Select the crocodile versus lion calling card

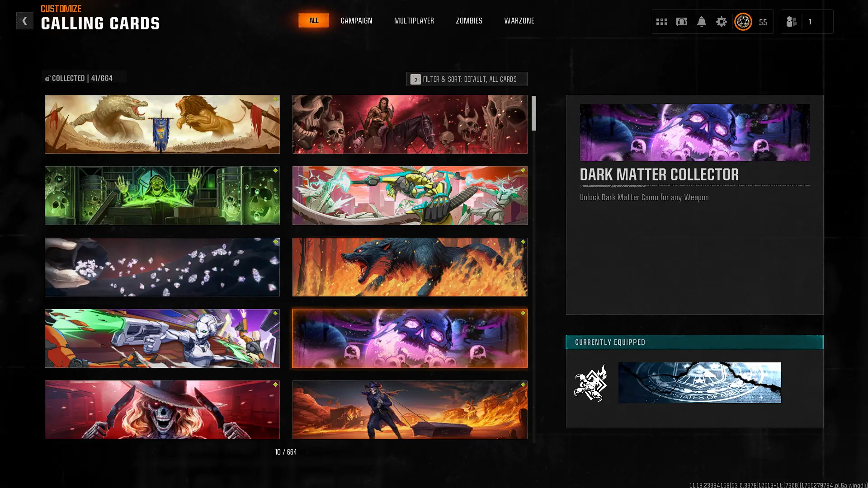pos(162,124)
